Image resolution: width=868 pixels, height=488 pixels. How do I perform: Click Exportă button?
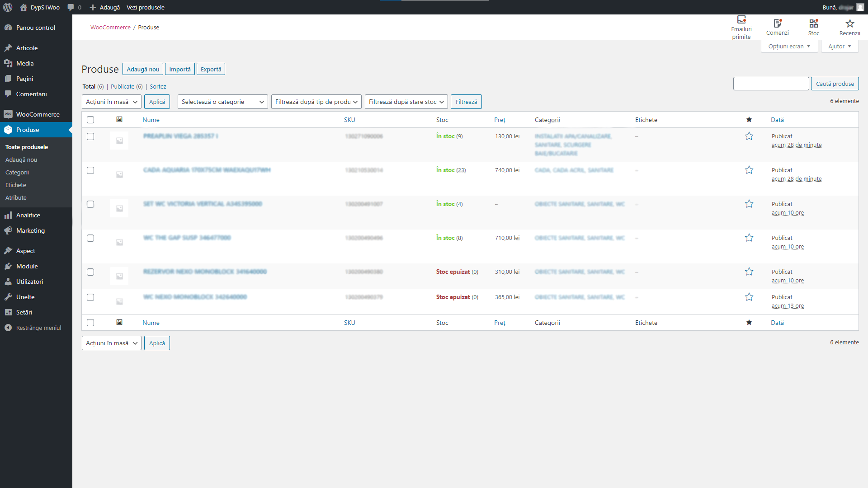pyautogui.click(x=211, y=69)
